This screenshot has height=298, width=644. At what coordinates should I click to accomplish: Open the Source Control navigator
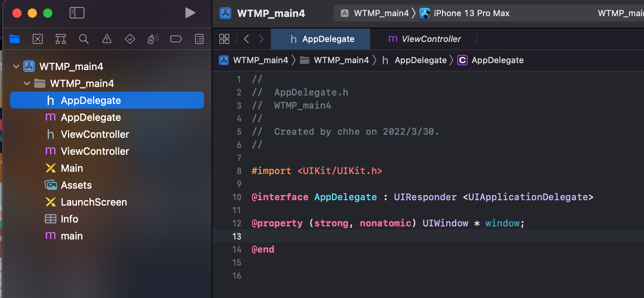tap(38, 39)
